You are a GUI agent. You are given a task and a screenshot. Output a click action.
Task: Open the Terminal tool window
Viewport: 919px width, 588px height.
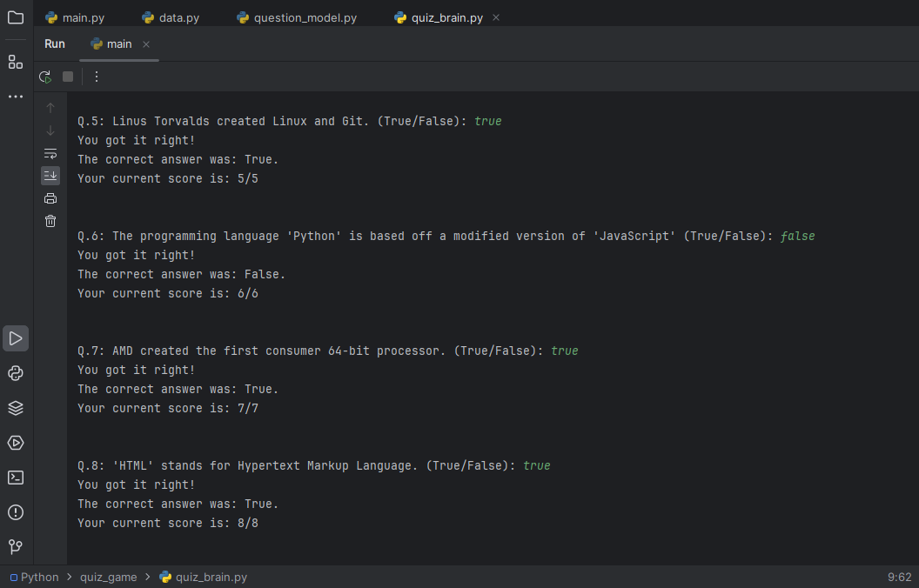16,478
